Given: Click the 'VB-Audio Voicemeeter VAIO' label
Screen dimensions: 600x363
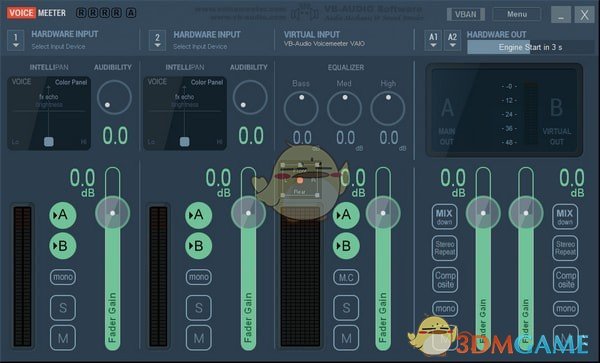Looking at the screenshot, I should coord(324,44).
